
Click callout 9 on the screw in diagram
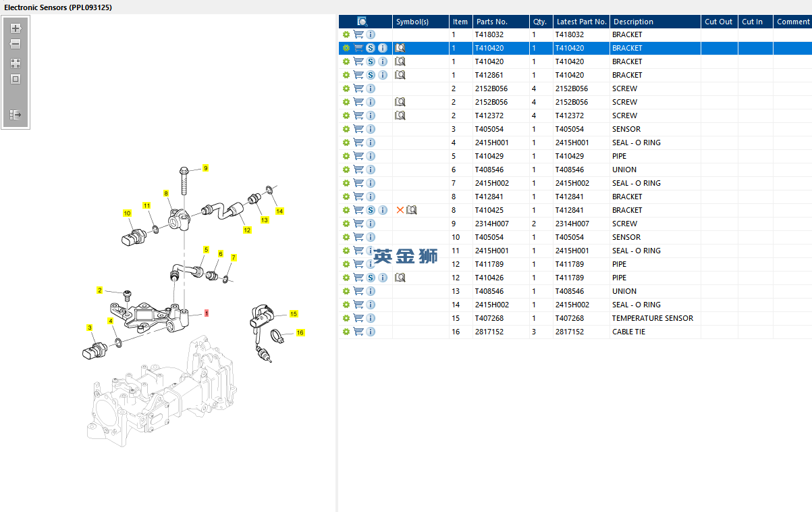pyautogui.click(x=205, y=168)
